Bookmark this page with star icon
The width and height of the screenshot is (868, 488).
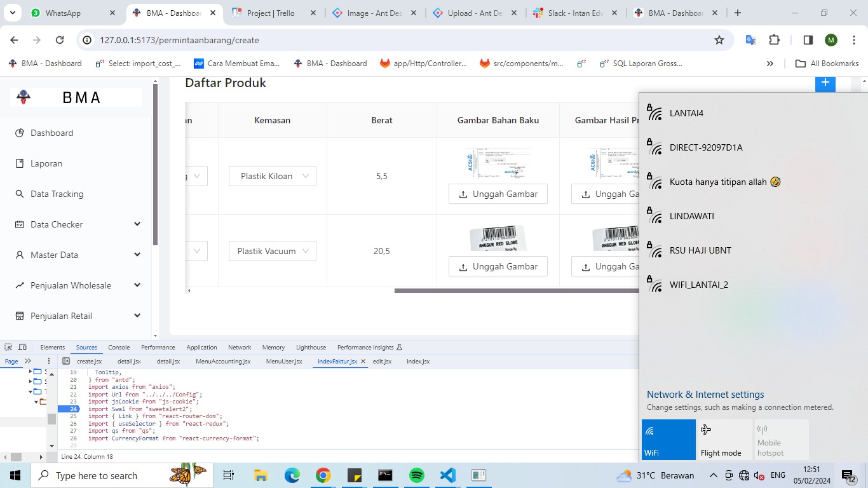point(719,40)
